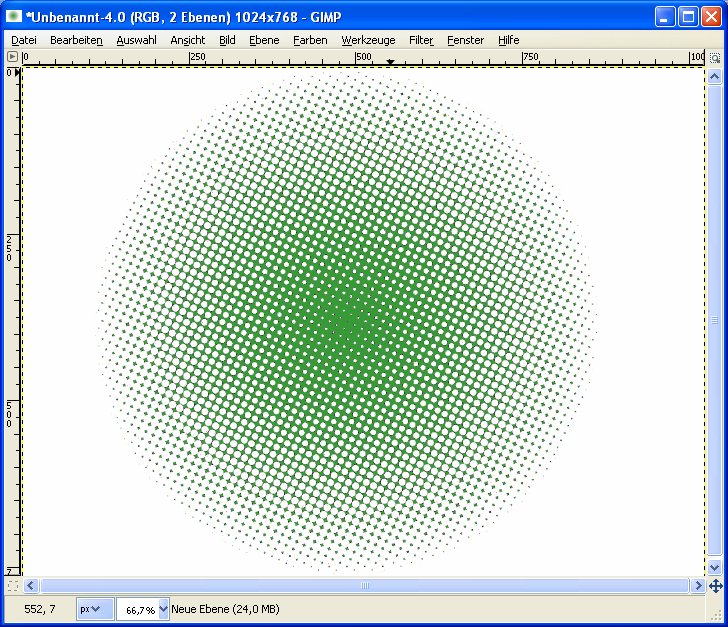Viewport: 728px width, 627px height.
Task: Open the Filter menu
Action: coord(421,40)
